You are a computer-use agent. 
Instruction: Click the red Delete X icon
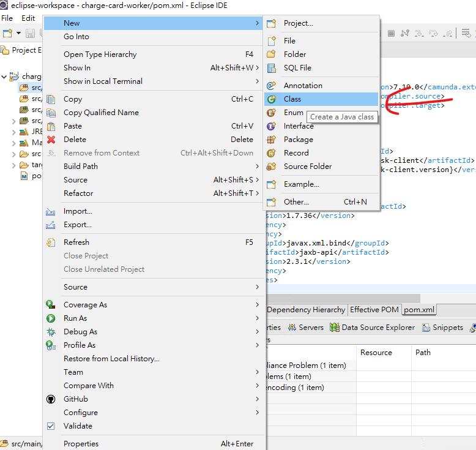pos(51,140)
